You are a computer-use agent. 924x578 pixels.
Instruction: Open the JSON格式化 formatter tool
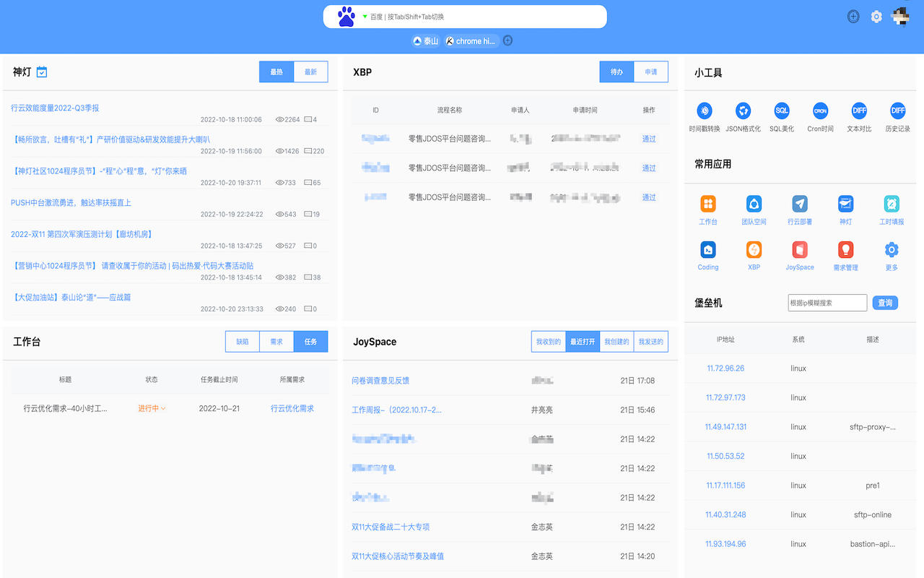coord(743,116)
